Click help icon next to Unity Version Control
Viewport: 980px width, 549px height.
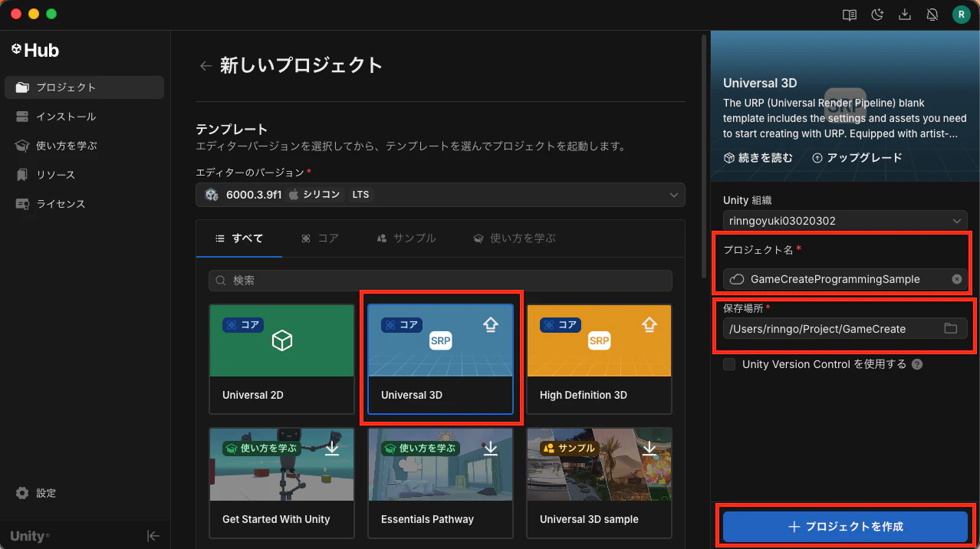tap(917, 365)
